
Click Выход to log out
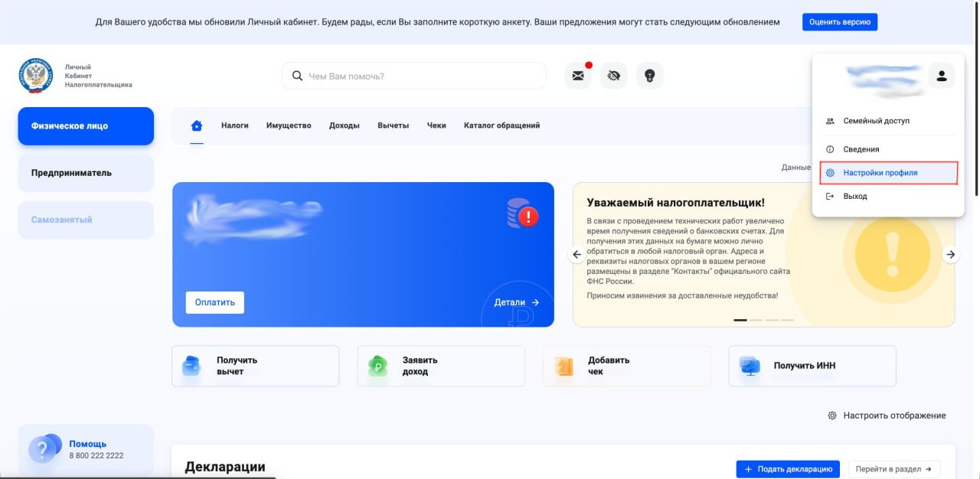click(854, 197)
